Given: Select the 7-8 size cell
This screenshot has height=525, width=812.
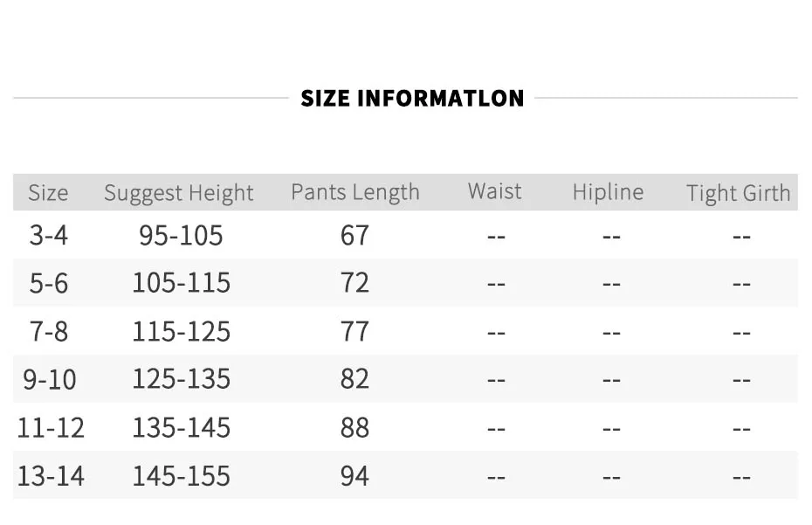Looking at the screenshot, I should 49,331.
